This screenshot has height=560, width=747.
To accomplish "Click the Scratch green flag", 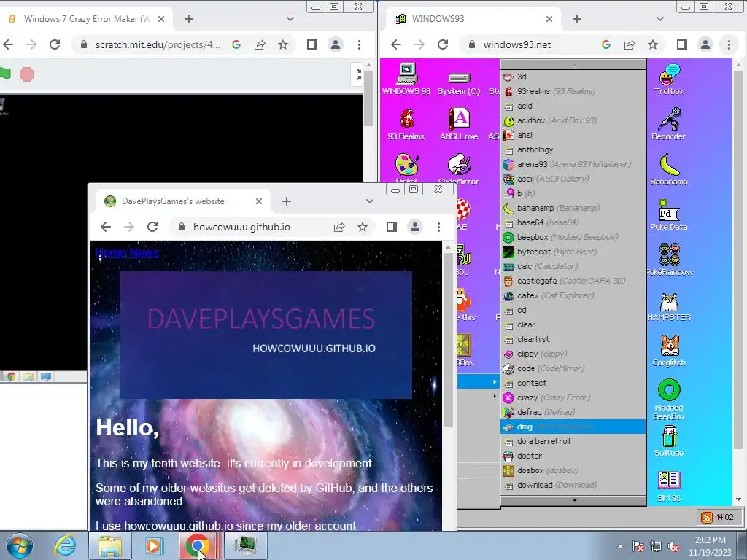I will (5, 74).
